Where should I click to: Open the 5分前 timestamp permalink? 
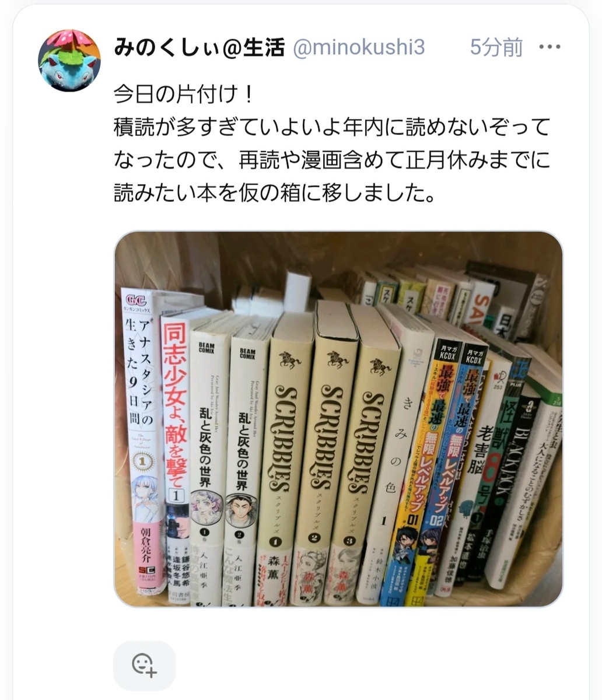(x=496, y=48)
